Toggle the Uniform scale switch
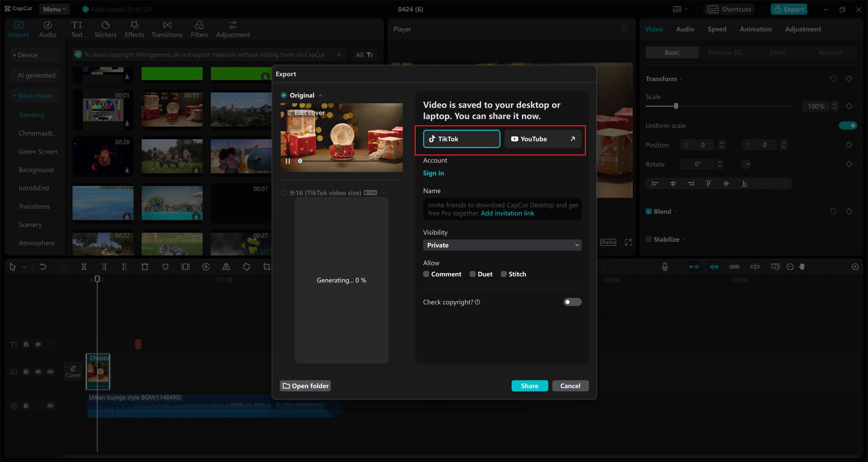Viewport: 868px width, 462px height. [x=848, y=126]
